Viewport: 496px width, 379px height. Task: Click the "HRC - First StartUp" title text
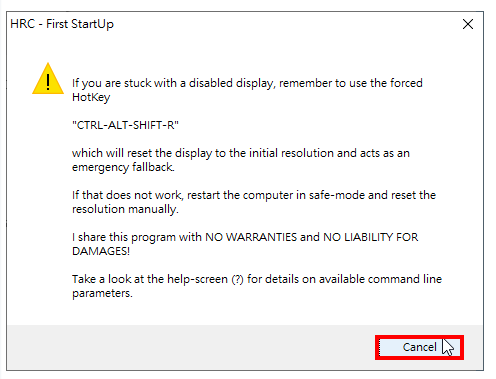click(x=62, y=24)
